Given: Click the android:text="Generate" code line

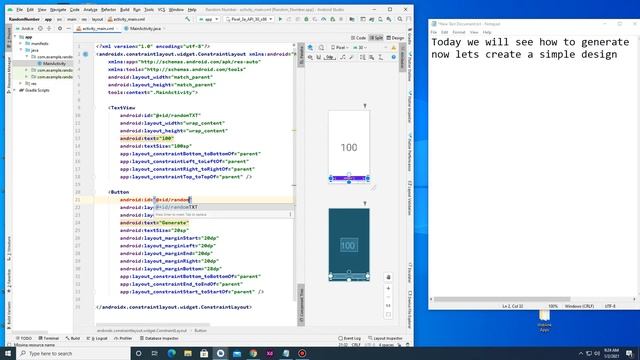Looking at the screenshot, I should pyautogui.click(x=154, y=223).
